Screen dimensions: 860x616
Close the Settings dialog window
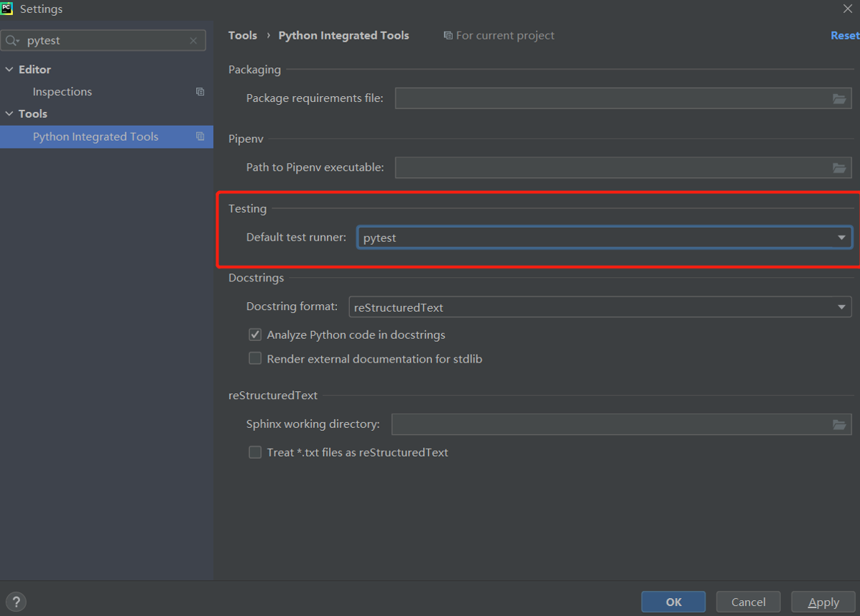[848, 8]
